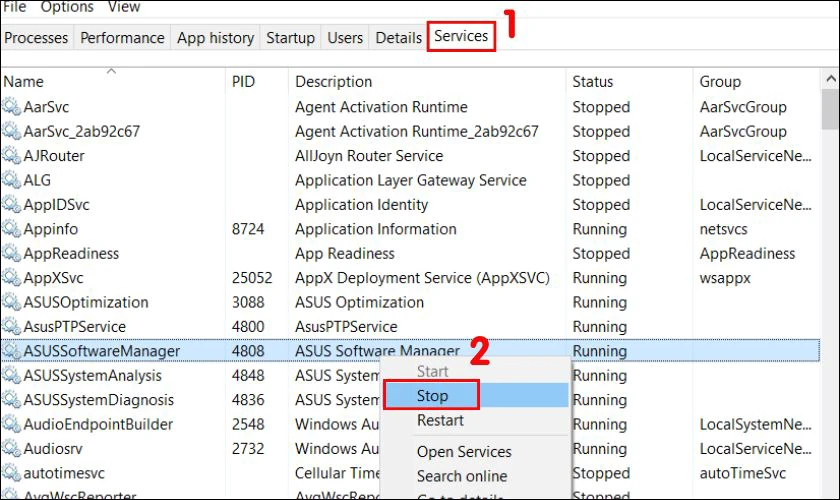Image resolution: width=840 pixels, height=500 pixels.
Task: Click the autoTimeSvc group cell
Action: (742, 473)
